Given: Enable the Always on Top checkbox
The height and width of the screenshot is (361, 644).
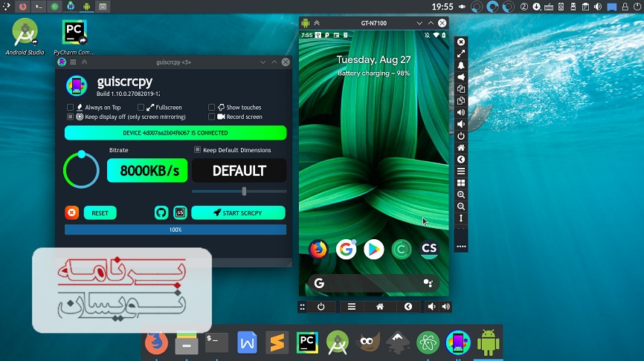Looking at the screenshot, I should click(70, 108).
